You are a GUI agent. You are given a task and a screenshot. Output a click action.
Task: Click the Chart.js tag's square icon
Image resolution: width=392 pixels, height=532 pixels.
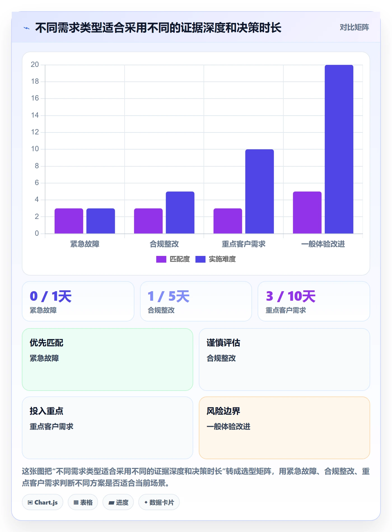(x=30, y=503)
